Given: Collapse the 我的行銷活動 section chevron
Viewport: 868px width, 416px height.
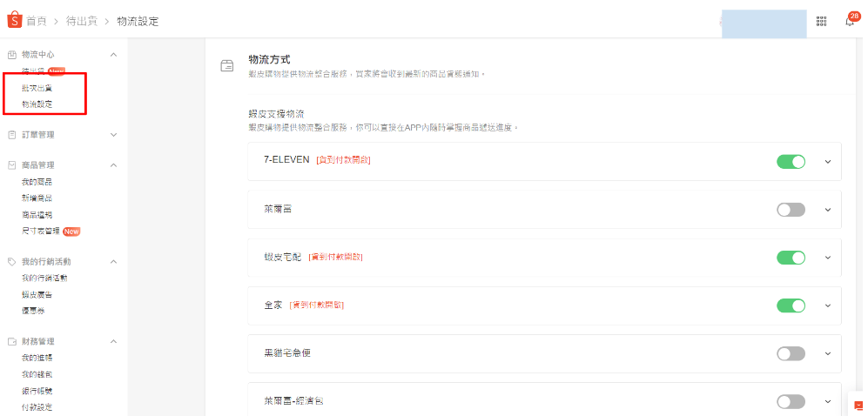Looking at the screenshot, I should tap(113, 262).
